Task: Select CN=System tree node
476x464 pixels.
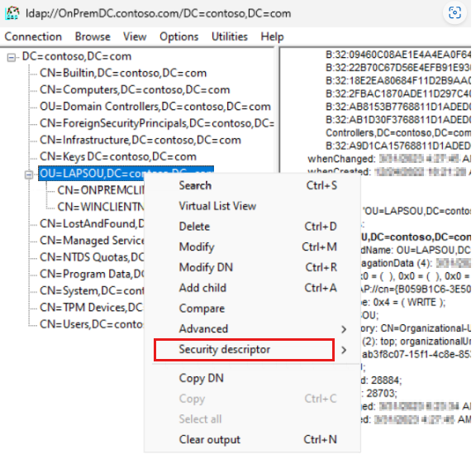Action: 92,290
